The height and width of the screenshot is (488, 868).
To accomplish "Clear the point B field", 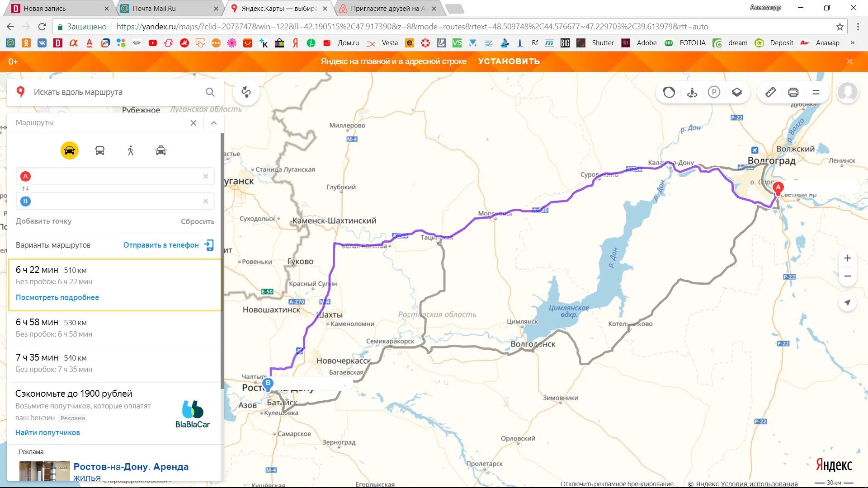I will (206, 201).
